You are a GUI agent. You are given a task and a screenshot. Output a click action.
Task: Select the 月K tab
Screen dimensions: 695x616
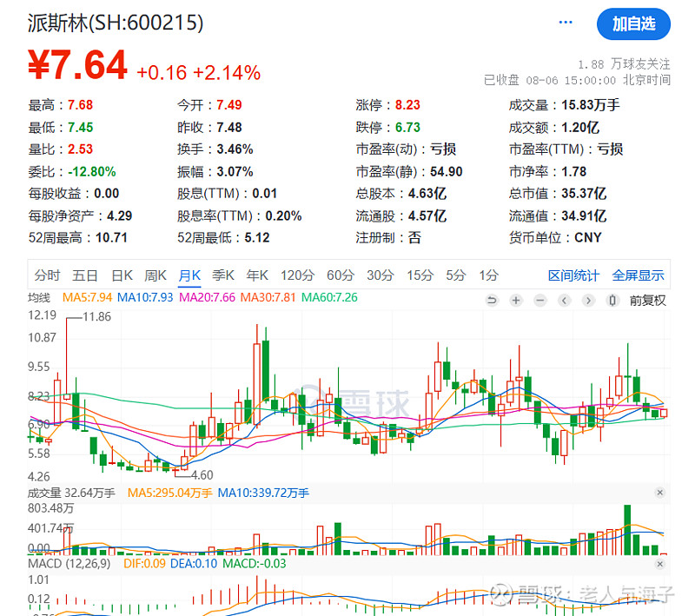(189, 275)
